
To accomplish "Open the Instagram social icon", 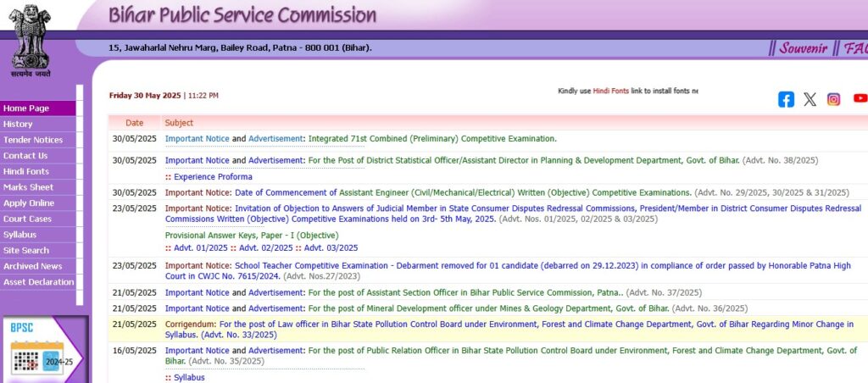I will 833,100.
